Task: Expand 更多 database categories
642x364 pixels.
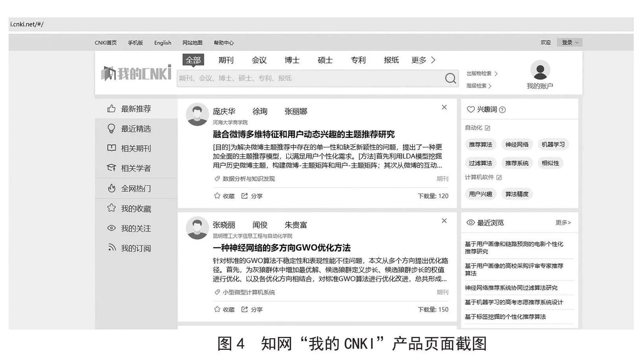Action: point(423,60)
